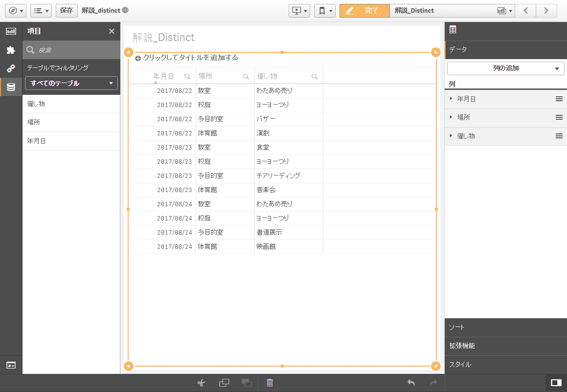
Task: Open the スタイル properties section
Action: [x=505, y=365]
